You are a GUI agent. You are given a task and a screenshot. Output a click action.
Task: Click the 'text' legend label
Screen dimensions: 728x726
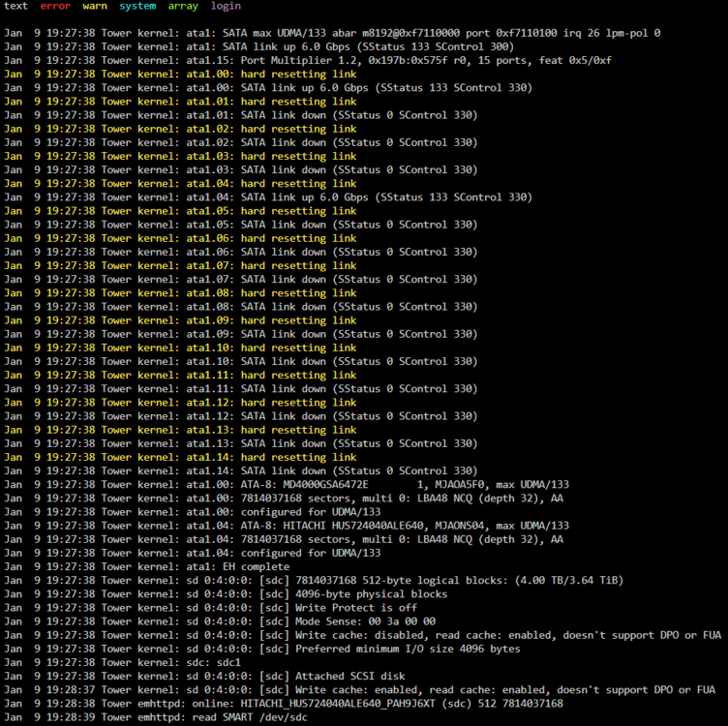click(15, 6)
